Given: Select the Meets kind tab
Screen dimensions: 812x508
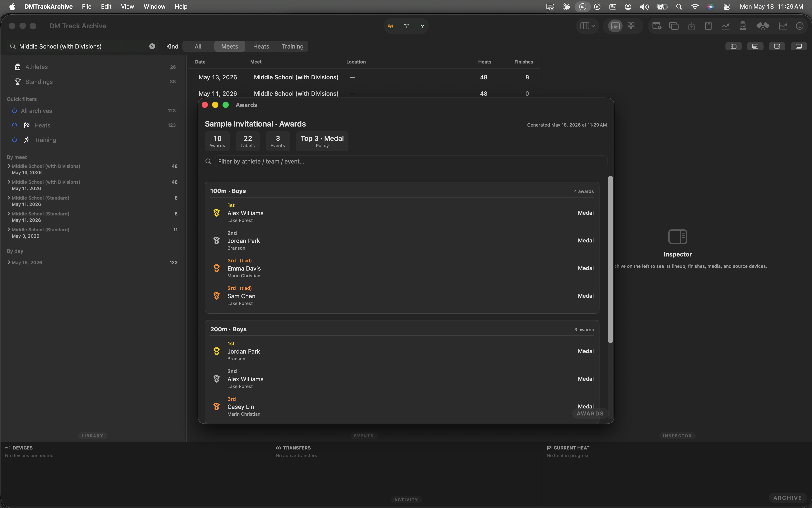Looking at the screenshot, I should (x=230, y=46).
